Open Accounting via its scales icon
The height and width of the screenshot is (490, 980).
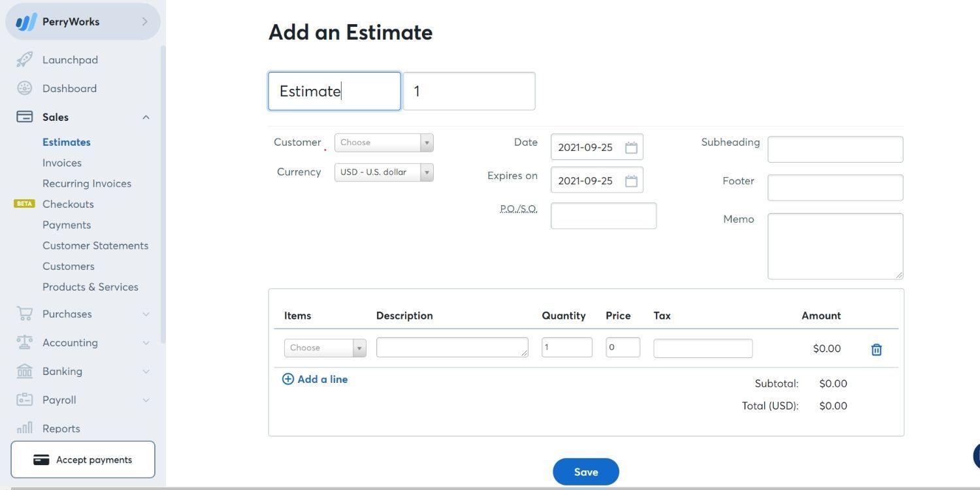[24, 342]
